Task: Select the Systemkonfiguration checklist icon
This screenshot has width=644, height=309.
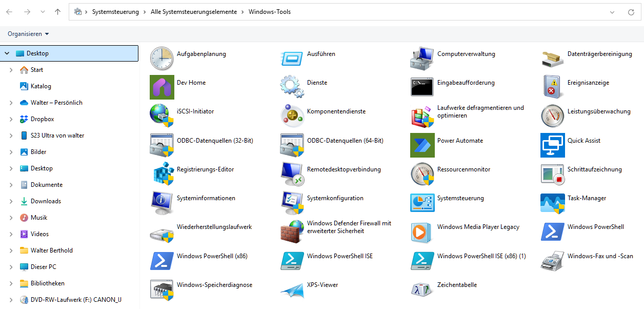Action: point(292,203)
